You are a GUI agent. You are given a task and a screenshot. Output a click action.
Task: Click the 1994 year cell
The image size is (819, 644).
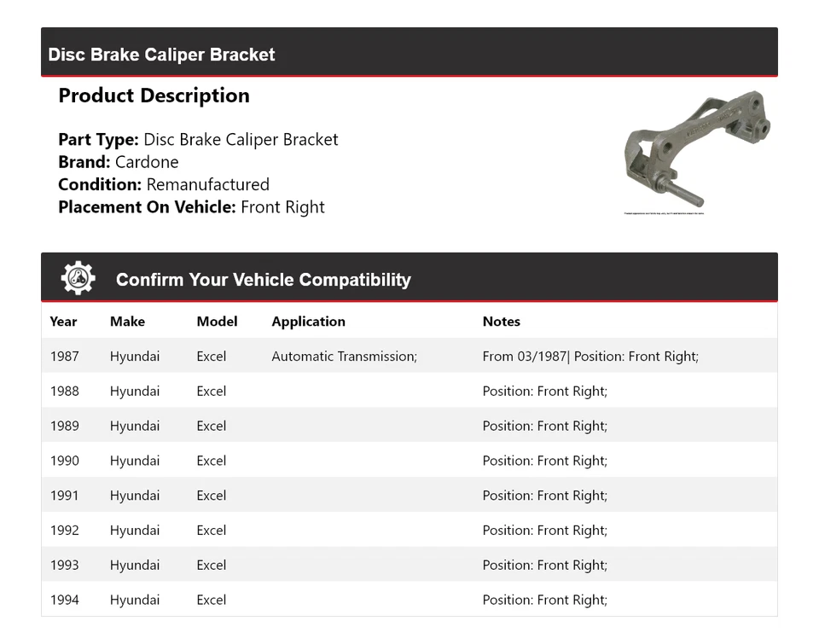point(64,600)
